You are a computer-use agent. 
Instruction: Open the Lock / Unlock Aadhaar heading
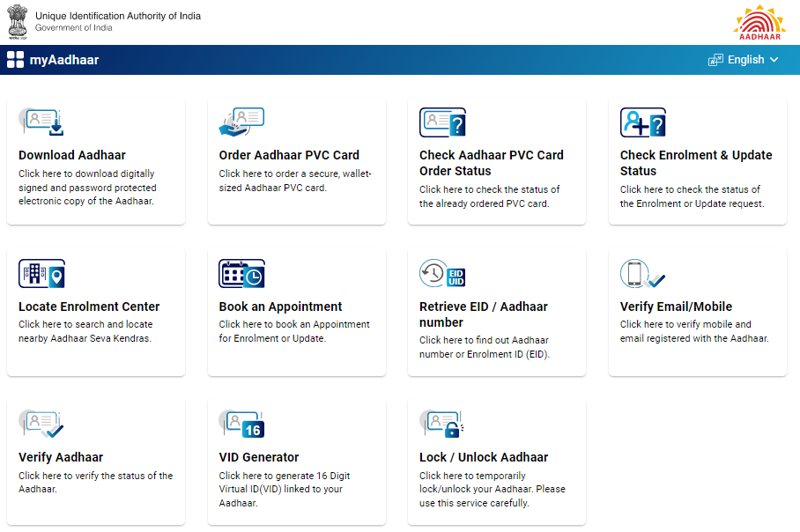pos(484,457)
